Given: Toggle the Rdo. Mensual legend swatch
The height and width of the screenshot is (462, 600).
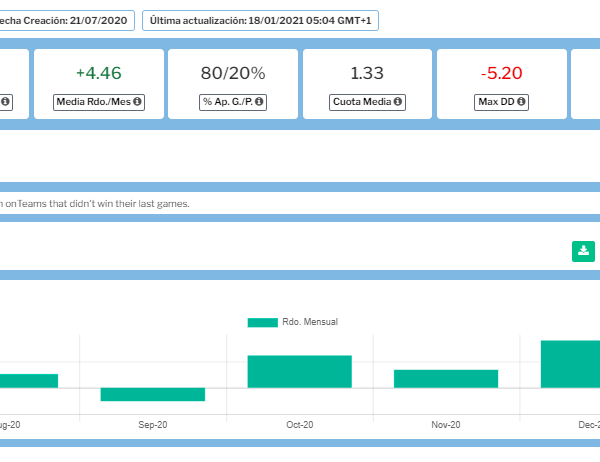Looking at the screenshot, I should pyautogui.click(x=262, y=322).
